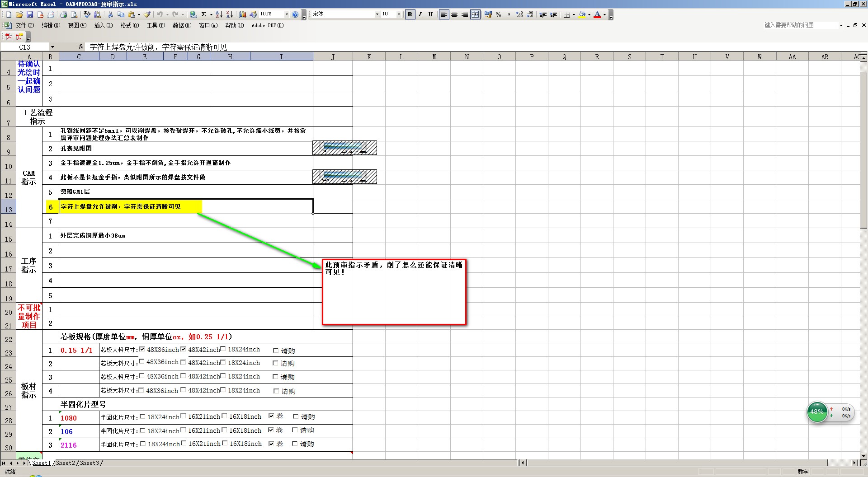Screen dimensions: 868x477
Task: Sort ascending A to Z
Action: tap(219, 14)
